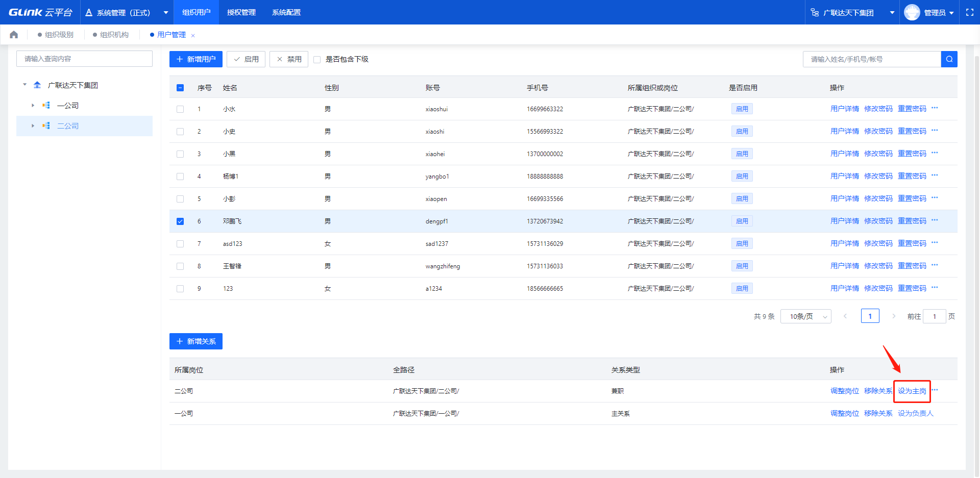
Task: Click the search magnifier button
Action: coord(949,59)
